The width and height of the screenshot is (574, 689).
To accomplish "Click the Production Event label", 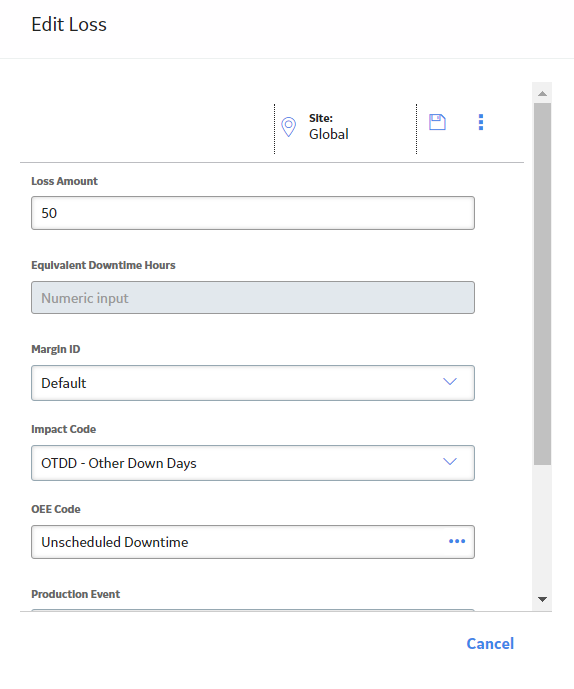I will coord(76,594).
